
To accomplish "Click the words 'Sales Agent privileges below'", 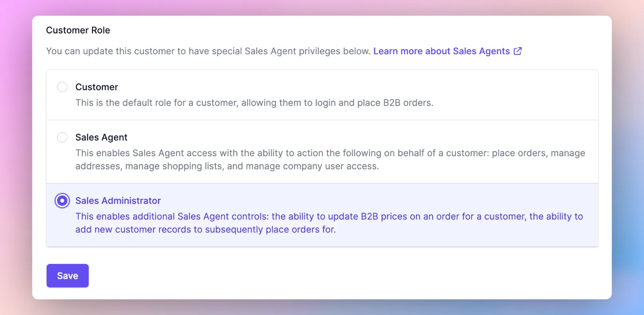I will (x=307, y=51).
